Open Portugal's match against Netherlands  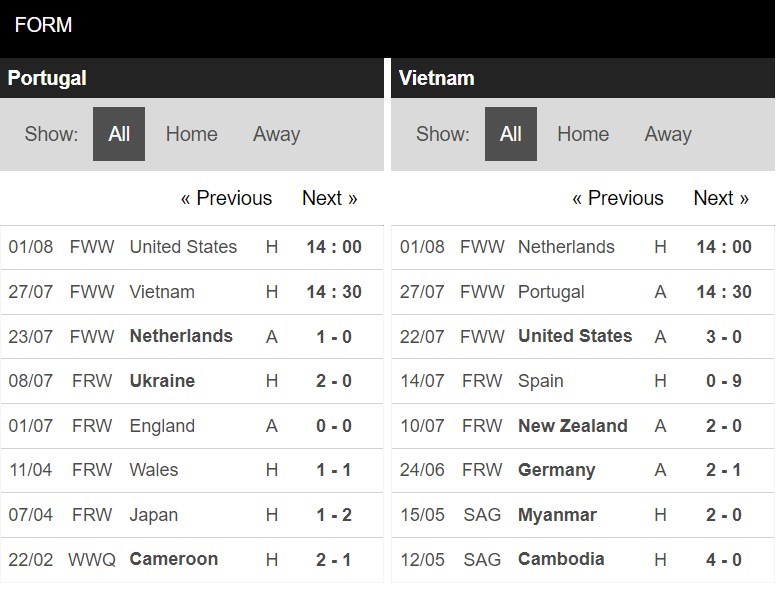(x=192, y=336)
